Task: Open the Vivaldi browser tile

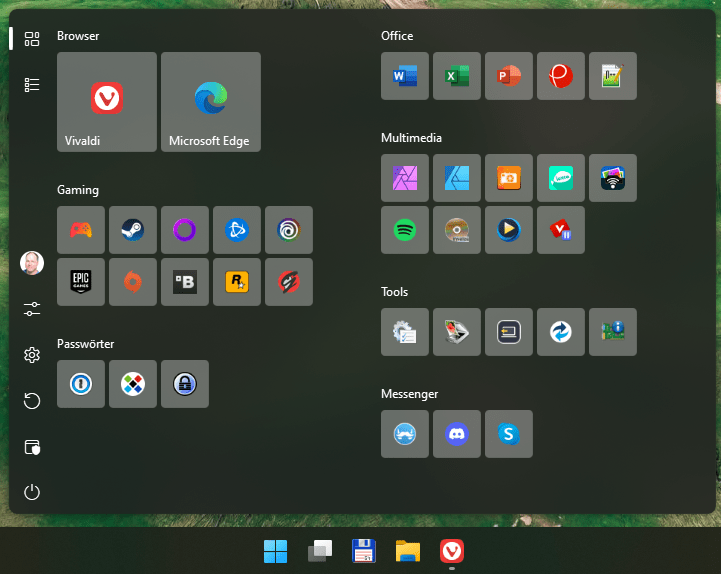Action: pyautogui.click(x=107, y=102)
